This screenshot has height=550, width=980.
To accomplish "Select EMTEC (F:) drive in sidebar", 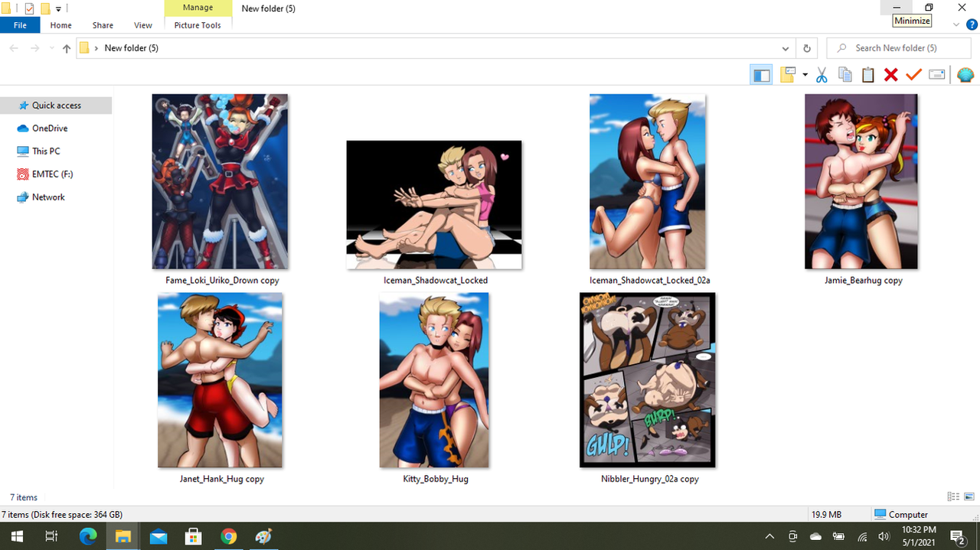I will (52, 174).
